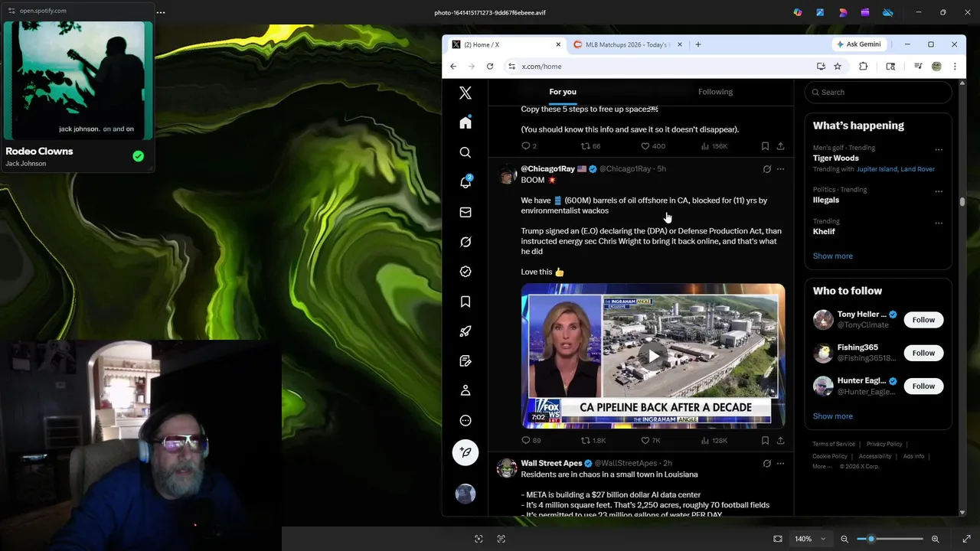Image resolution: width=980 pixels, height=551 pixels.
Task: Click the Ask Gemini button
Action: 859,44
